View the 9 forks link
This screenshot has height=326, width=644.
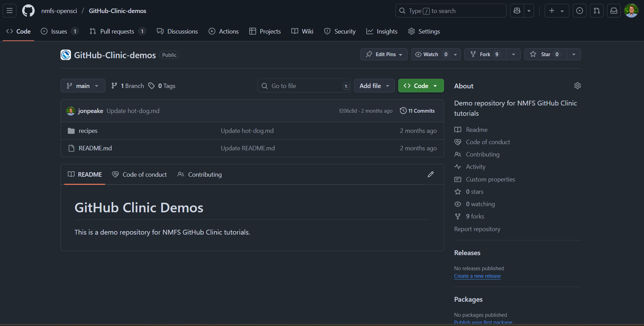coord(469,216)
